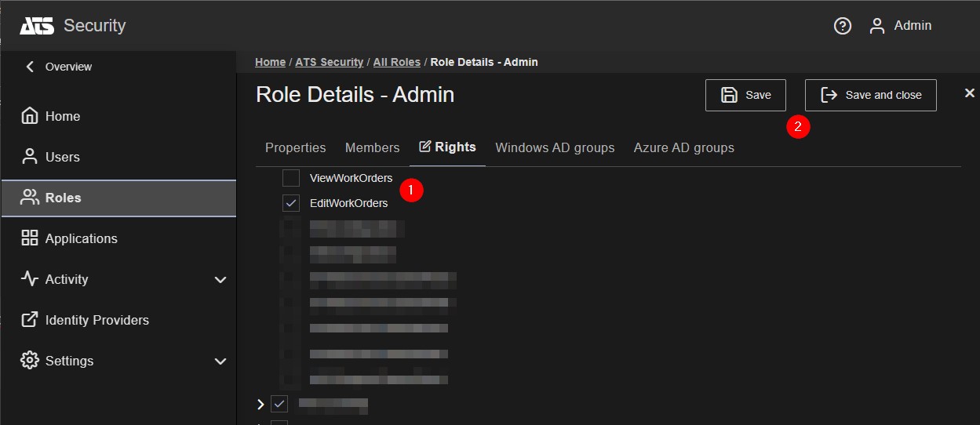
Task: Follow the All Roles breadcrumb link
Action: pos(395,62)
